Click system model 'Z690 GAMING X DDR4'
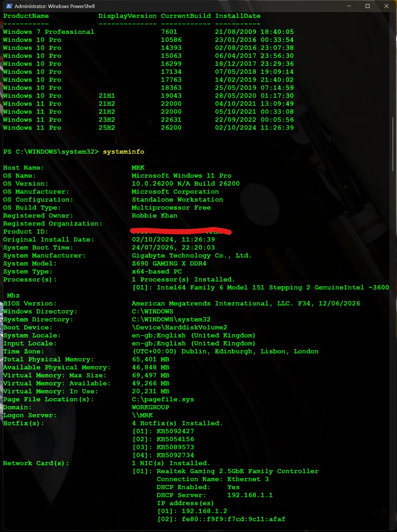This screenshot has height=532, width=397. (169, 264)
